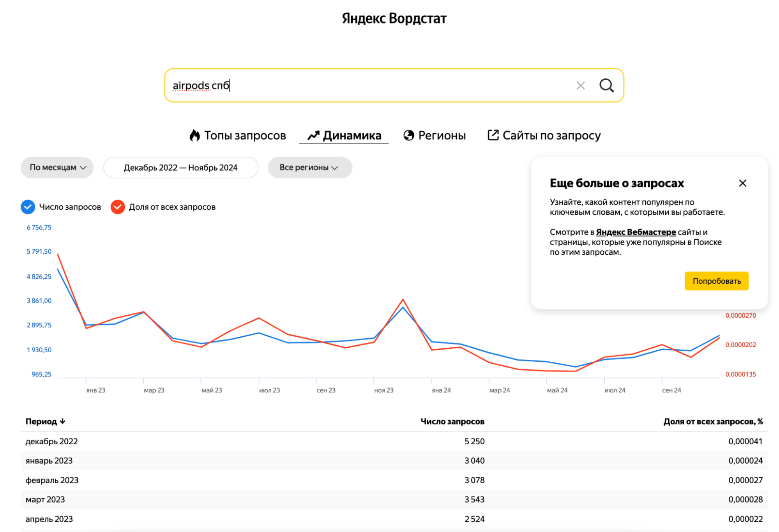
Task: Open the Регионы tab
Action: click(435, 135)
